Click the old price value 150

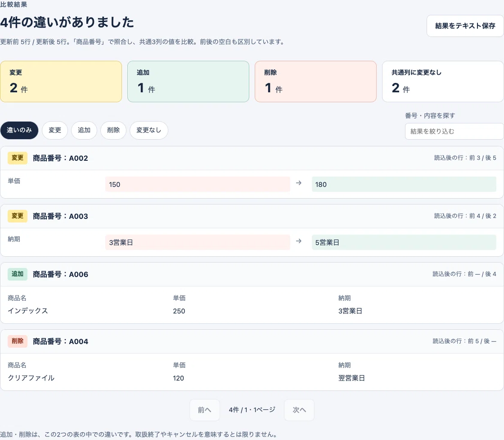(x=198, y=184)
